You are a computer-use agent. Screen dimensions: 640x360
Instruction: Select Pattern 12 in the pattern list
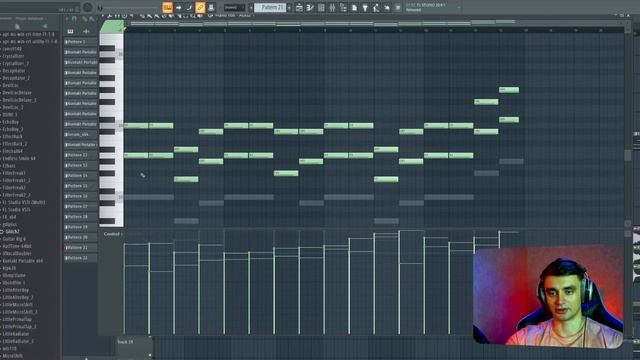click(81, 155)
